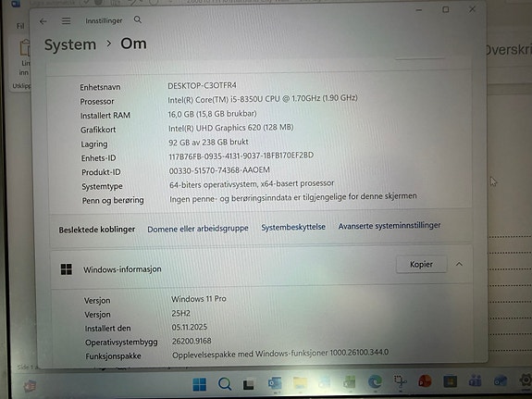
Task: Open taskbar Search
Action: tap(225, 384)
